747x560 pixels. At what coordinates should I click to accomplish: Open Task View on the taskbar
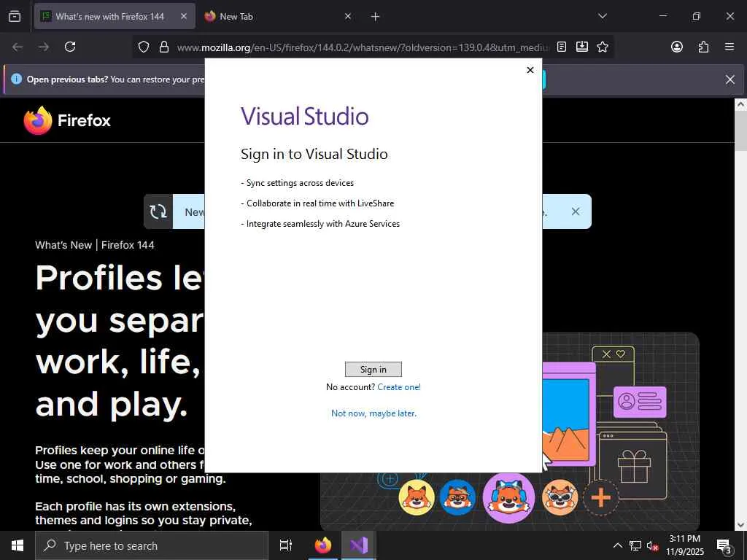[x=286, y=545]
